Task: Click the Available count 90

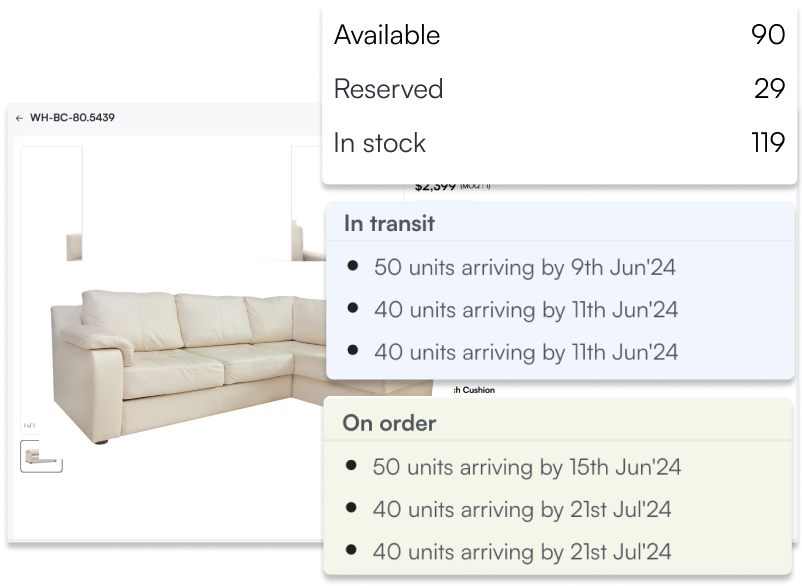Action: (x=767, y=35)
